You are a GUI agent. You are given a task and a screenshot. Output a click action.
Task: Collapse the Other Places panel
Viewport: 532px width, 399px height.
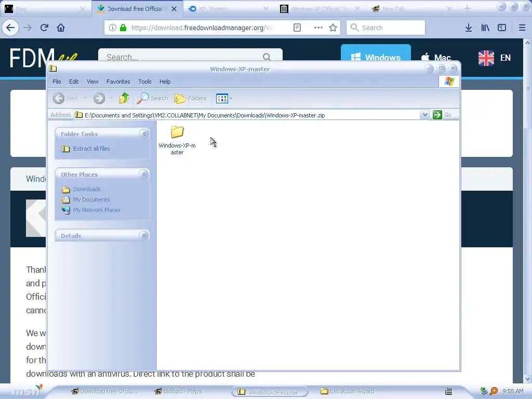click(x=144, y=175)
